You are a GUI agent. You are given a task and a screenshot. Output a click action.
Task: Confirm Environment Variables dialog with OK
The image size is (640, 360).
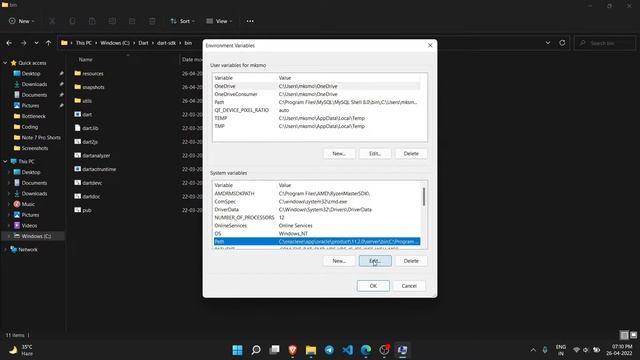click(x=373, y=286)
